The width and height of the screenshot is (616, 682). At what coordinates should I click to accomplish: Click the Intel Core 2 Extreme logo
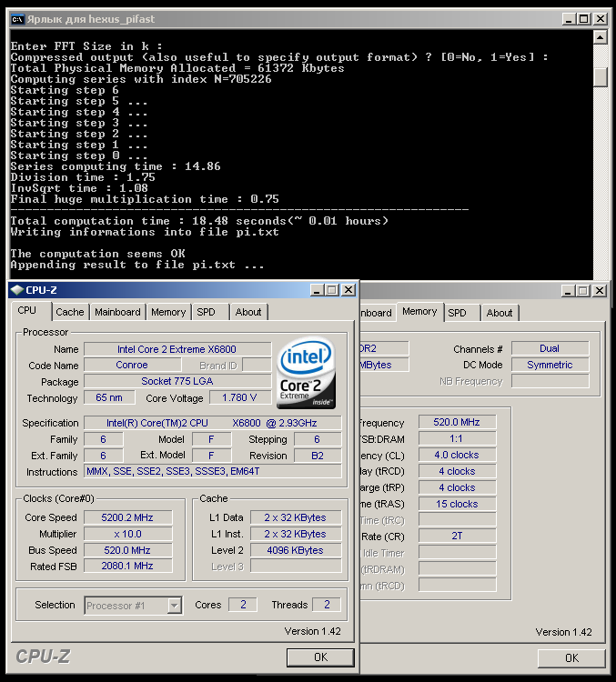306,373
